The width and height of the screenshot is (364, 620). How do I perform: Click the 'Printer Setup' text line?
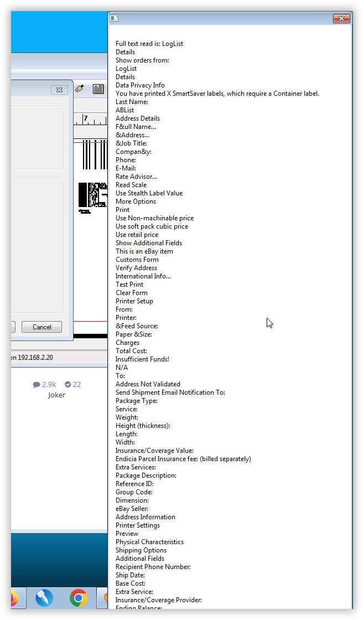point(134,301)
